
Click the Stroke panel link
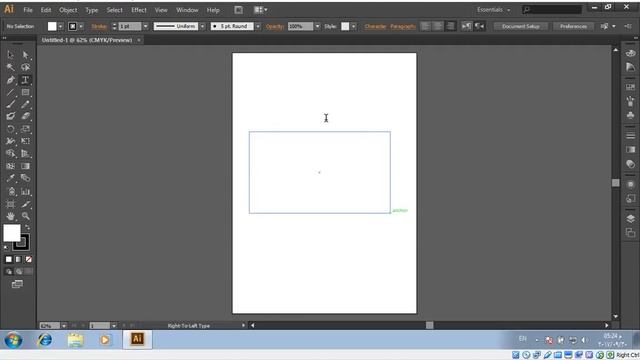click(x=99, y=27)
